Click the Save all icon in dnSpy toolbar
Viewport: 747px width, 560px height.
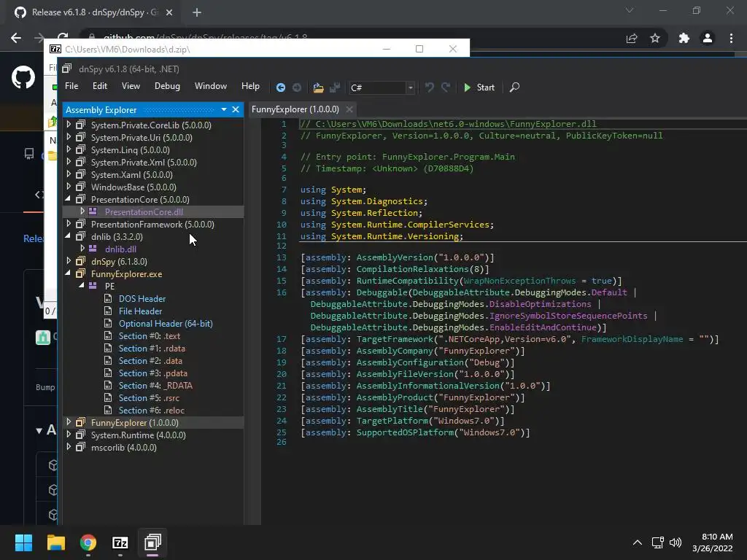pos(335,87)
